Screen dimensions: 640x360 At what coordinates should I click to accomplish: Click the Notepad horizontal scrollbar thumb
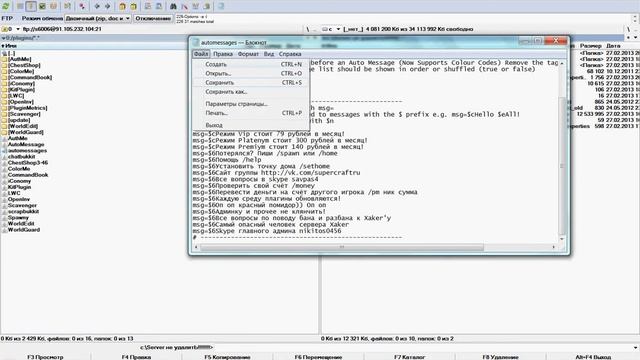pos(342,247)
